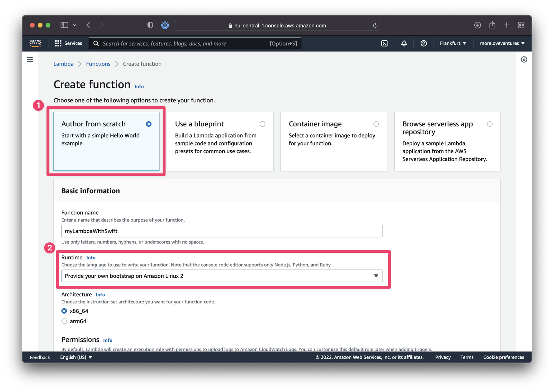554x392 pixels.
Task: Open the Services grid icon
Action: tap(68, 43)
